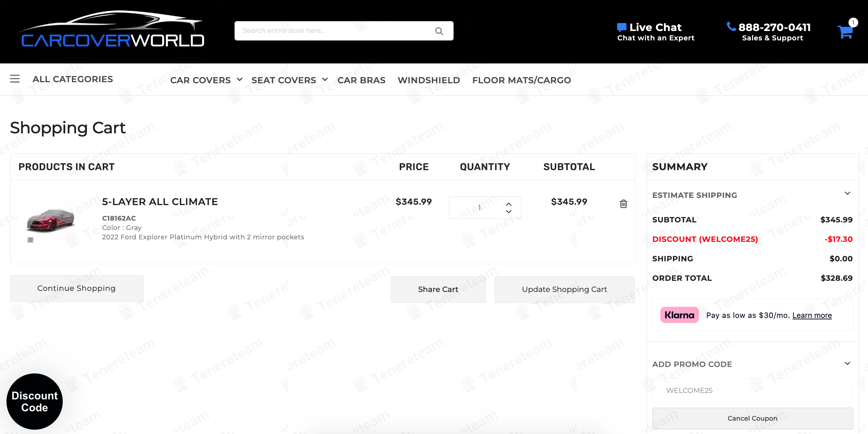868x434 pixels.
Task: Click the promo code input field
Action: (x=752, y=390)
